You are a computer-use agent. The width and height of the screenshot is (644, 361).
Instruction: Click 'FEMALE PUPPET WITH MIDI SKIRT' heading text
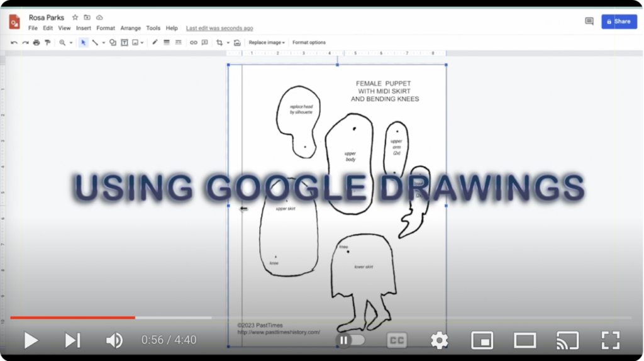coord(384,87)
